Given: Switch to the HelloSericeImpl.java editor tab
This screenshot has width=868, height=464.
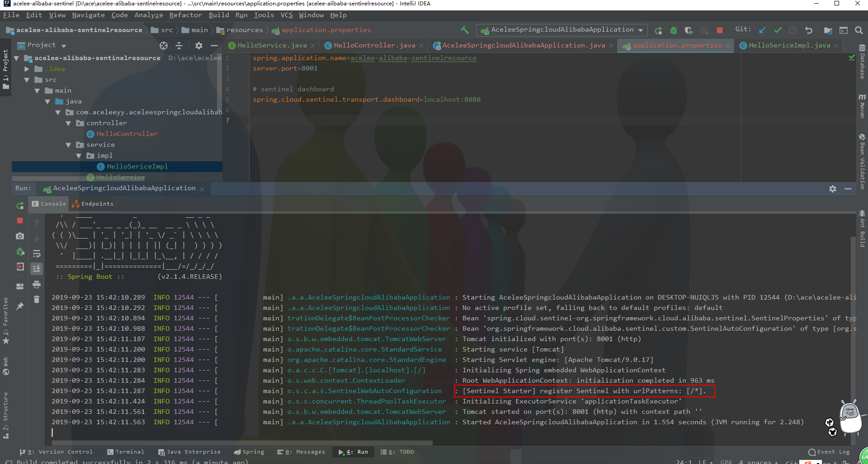Looking at the screenshot, I should [789, 45].
